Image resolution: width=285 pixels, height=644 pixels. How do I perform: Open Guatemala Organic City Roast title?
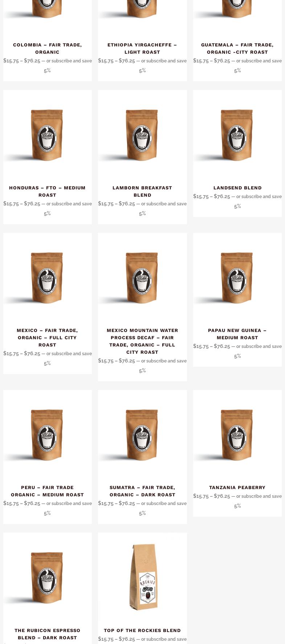[237, 48]
